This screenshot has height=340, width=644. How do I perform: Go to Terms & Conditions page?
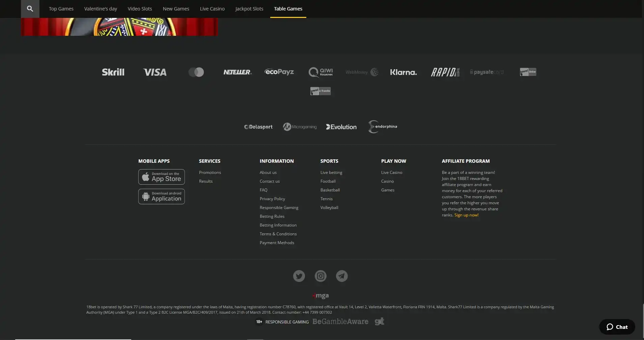point(278,234)
